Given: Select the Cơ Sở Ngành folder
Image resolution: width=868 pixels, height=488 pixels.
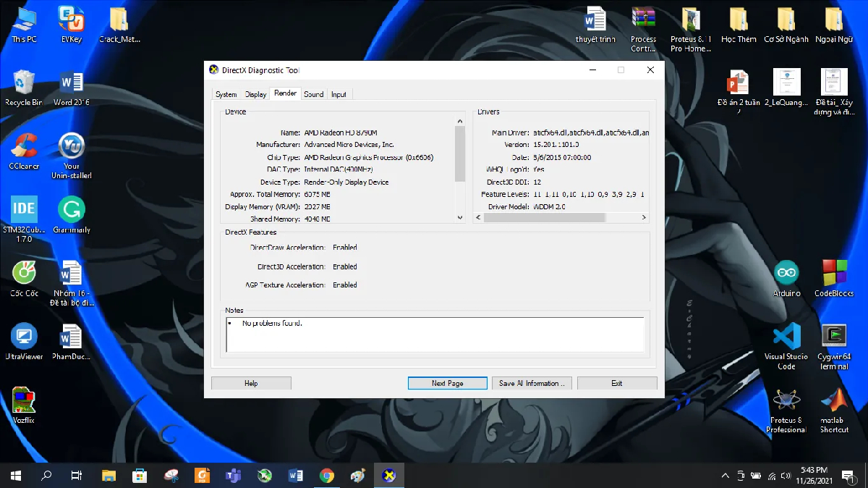Looking at the screenshot, I should tap(786, 25).
